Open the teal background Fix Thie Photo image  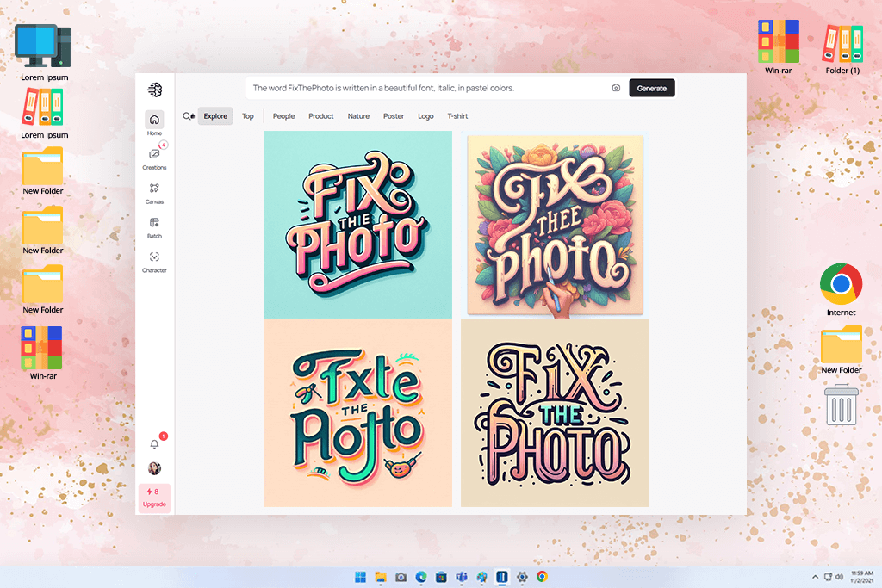click(357, 225)
